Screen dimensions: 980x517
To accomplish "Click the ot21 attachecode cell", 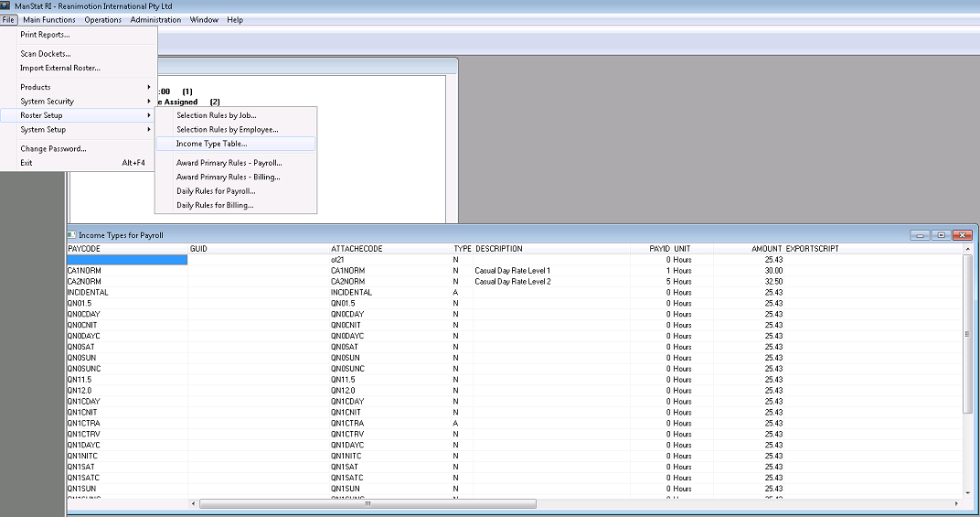I will [390, 260].
